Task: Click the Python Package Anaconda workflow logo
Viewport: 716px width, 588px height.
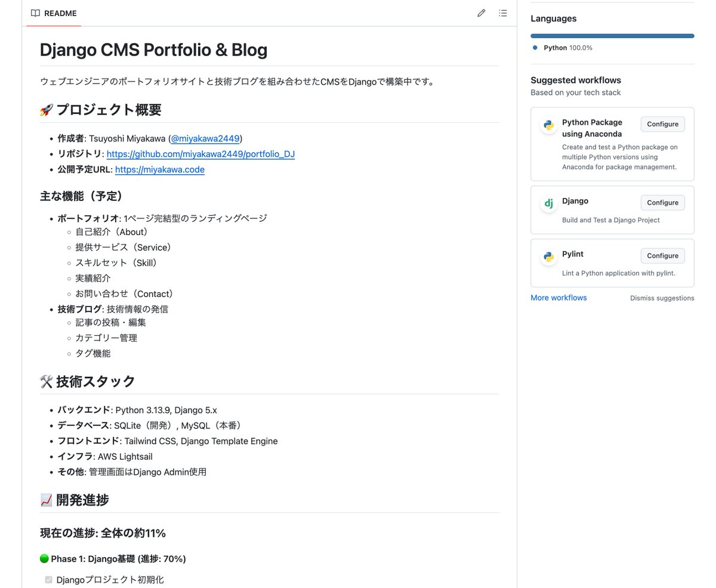Action: 548,126
